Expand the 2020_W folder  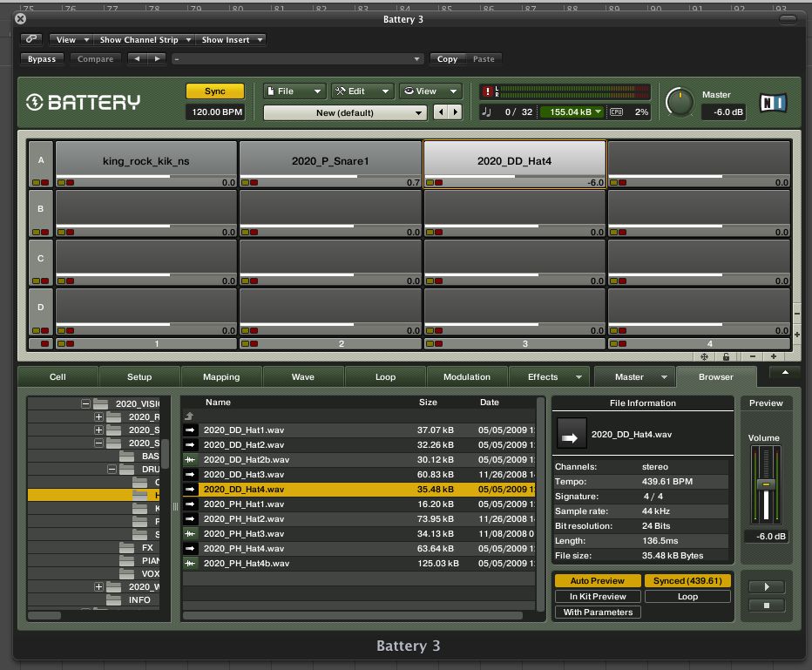[99, 586]
